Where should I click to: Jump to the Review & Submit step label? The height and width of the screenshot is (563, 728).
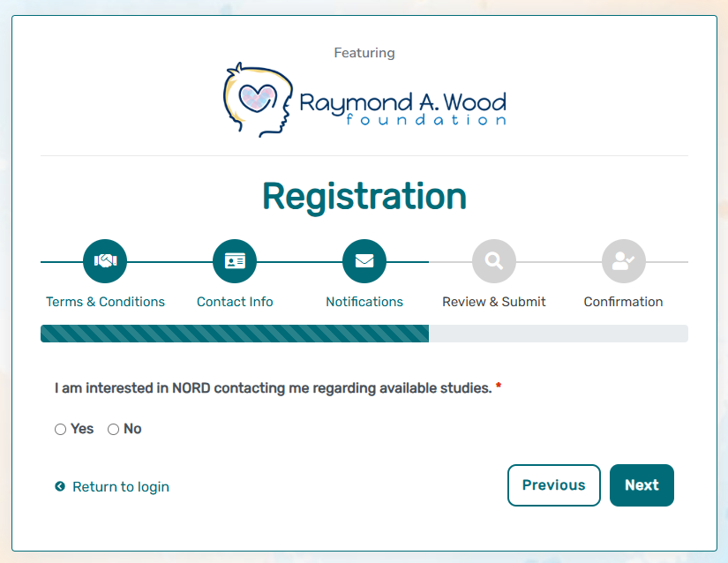pos(494,302)
